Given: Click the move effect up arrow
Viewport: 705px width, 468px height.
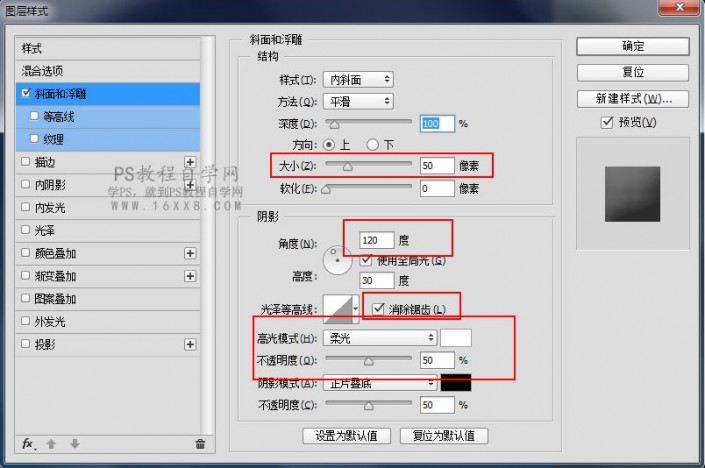Looking at the screenshot, I should point(51,444).
